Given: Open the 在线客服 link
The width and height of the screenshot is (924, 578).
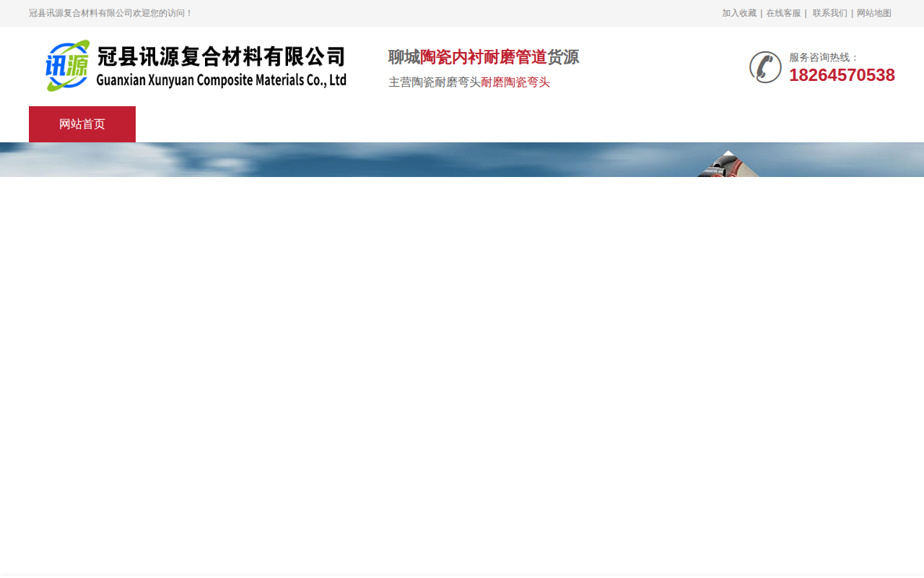Looking at the screenshot, I should pyautogui.click(x=783, y=13).
